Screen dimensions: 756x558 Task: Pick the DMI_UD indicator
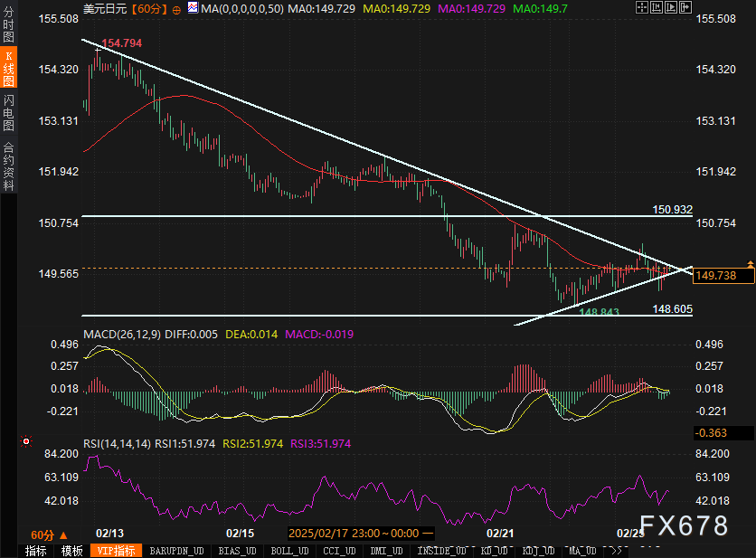pos(387,551)
